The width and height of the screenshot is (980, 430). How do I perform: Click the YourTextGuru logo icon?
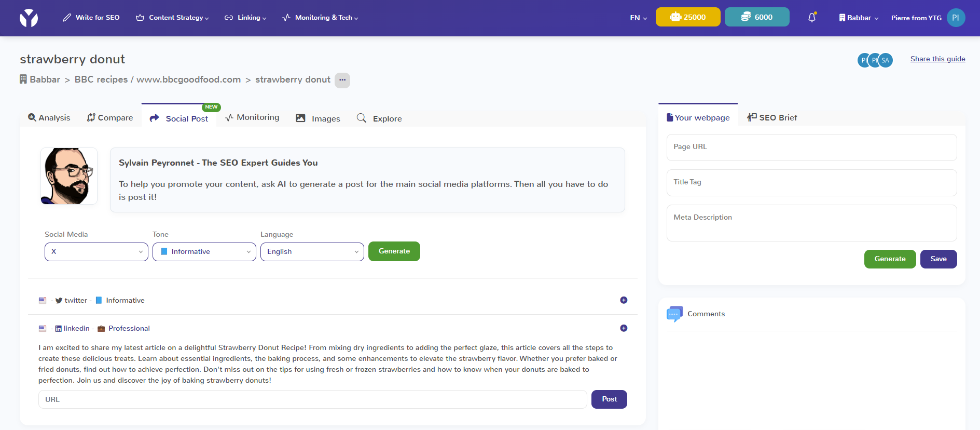(x=29, y=18)
